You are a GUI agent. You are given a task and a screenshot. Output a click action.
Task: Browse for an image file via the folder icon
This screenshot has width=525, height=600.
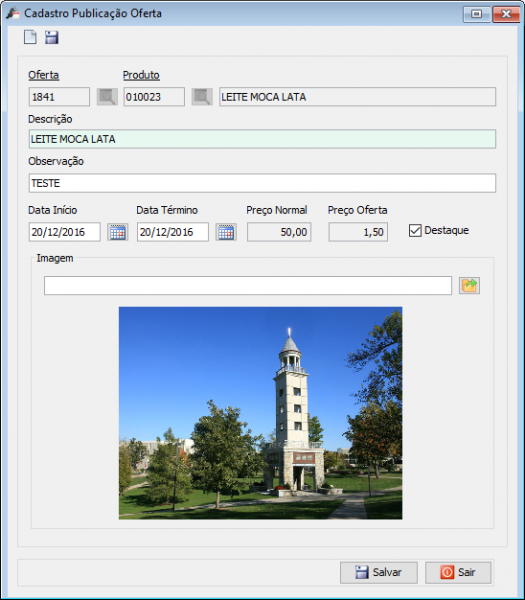469,285
